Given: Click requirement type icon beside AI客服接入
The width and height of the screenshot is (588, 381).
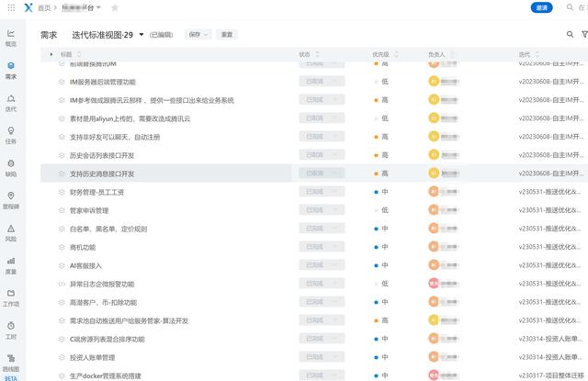Looking at the screenshot, I should [62, 265].
